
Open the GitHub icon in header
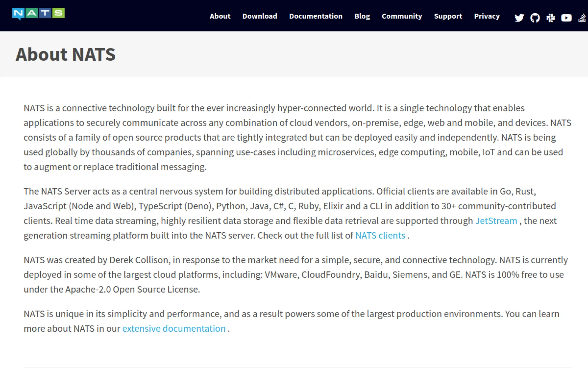pyautogui.click(x=535, y=18)
